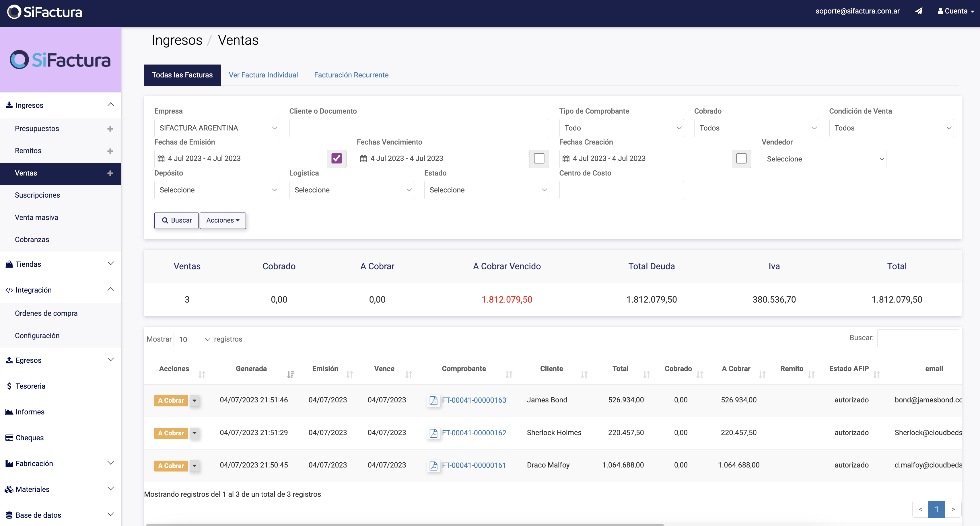Image resolution: width=980 pixels, height=526 pixels.
Task: Open the Tipo de Comprobante dropdown
Action: [x=621, y=128]
